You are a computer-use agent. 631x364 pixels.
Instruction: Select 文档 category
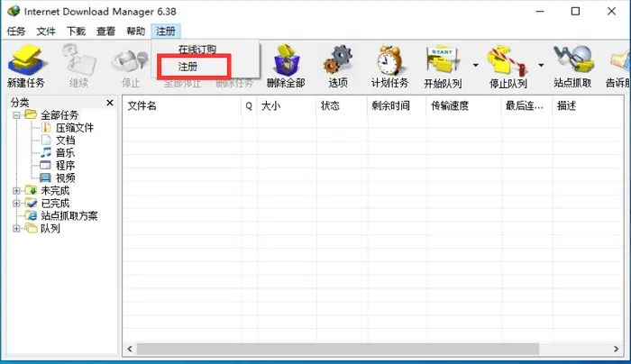tap(66, 141)
